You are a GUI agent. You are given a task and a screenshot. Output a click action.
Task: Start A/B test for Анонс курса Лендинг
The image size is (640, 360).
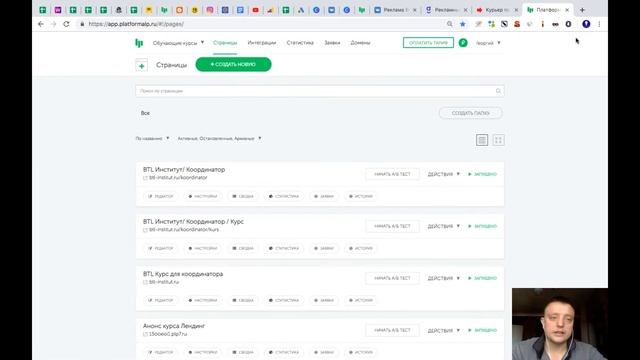click(x=392, y=330)
